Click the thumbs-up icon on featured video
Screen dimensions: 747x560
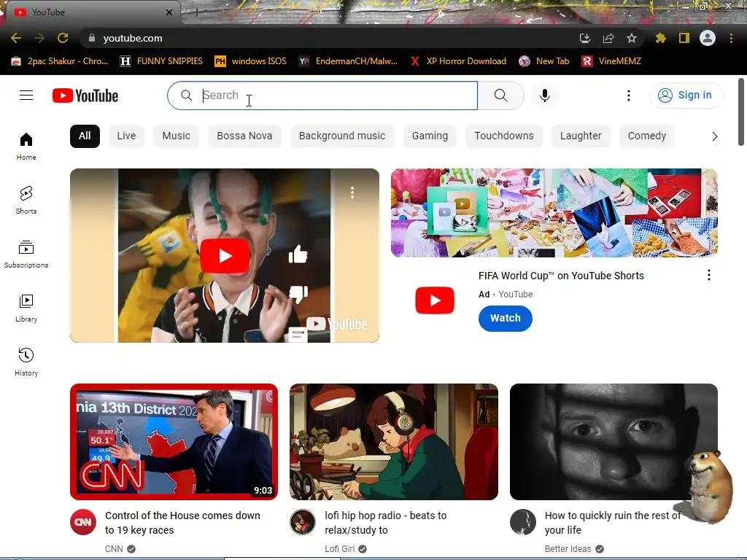coord(298,254)
